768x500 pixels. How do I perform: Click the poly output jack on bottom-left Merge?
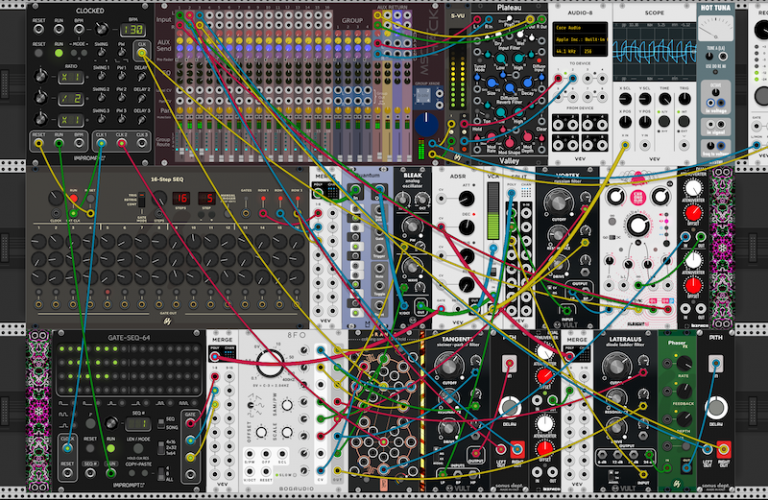pos(215,356)
